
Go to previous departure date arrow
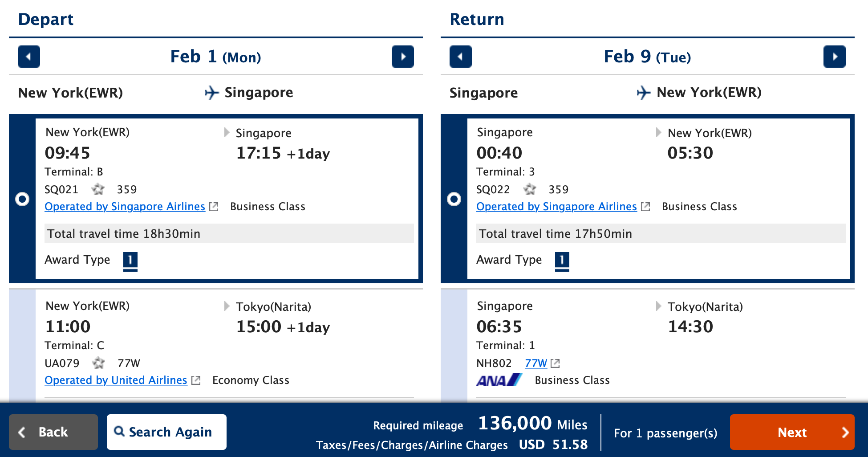(x=29, y=57)
